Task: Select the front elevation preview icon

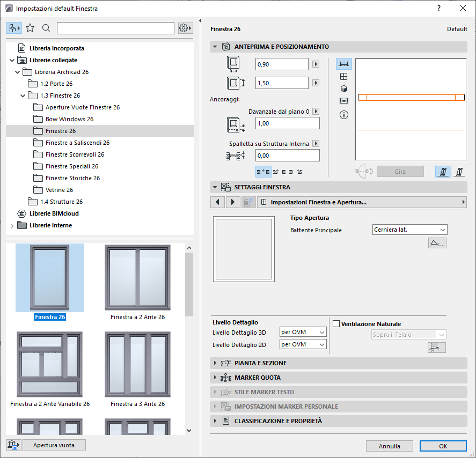Action: [344, 77]
